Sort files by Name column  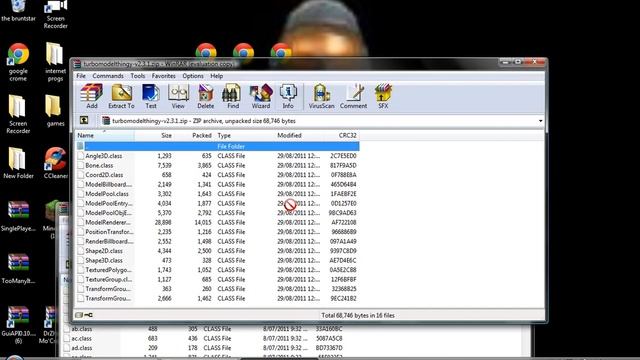coord(105,136)
